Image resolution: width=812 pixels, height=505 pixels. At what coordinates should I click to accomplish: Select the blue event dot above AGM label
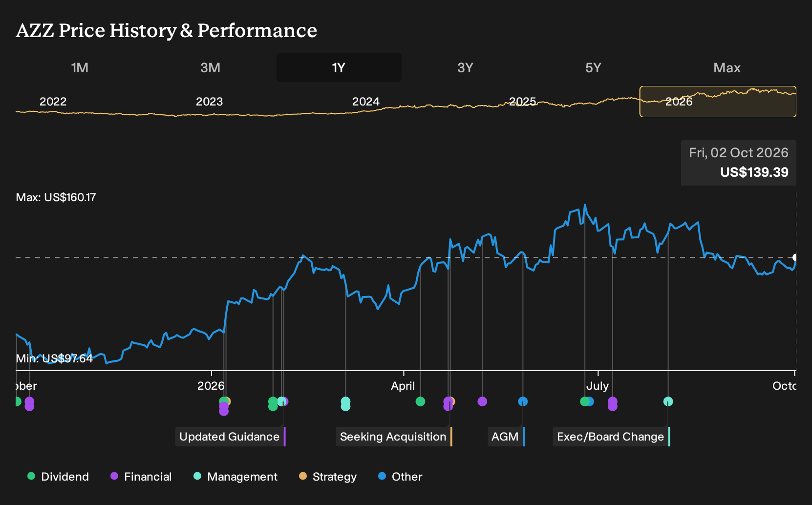[x=523, y=401]
